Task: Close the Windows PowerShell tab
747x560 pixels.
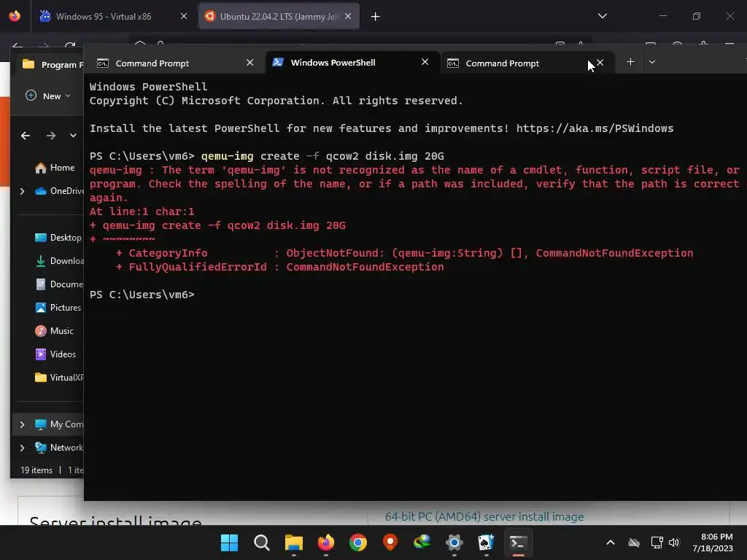Action: 425,63
